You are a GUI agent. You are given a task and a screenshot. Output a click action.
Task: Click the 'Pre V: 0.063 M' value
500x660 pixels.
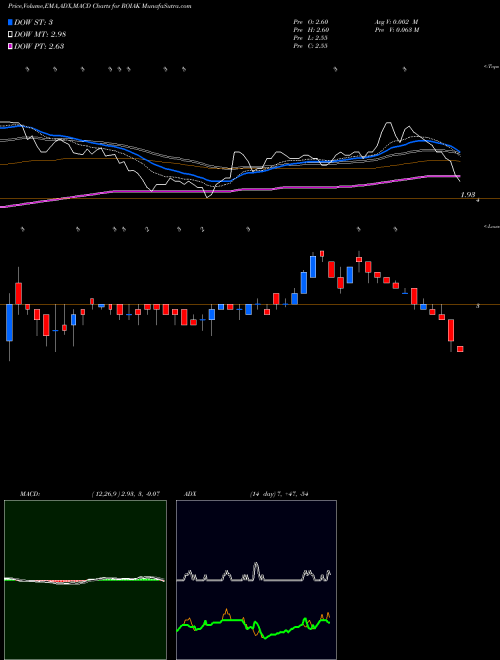(396, 30)
